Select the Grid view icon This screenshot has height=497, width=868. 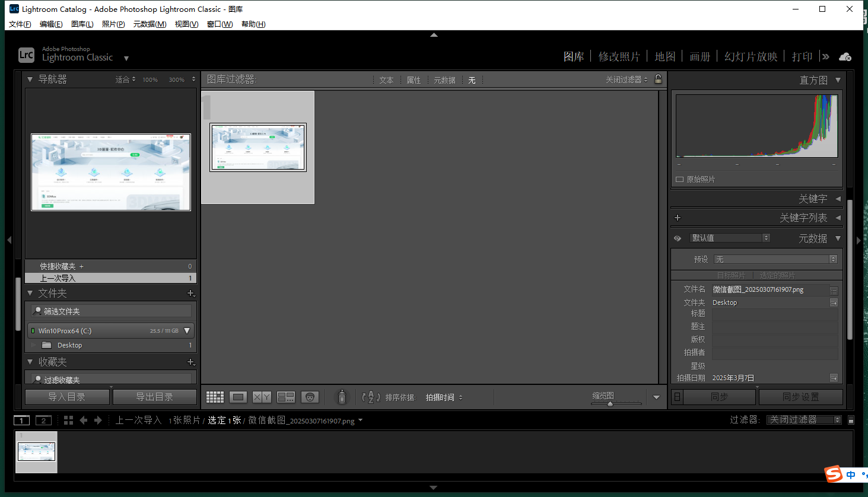(x=215, y=397)
